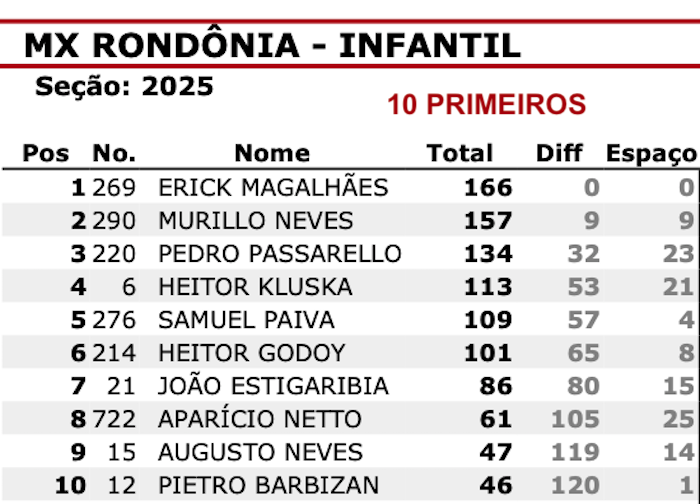
Task: Click total points 166 of the leader
Action: pyautogui.click(x=488, y=187)
